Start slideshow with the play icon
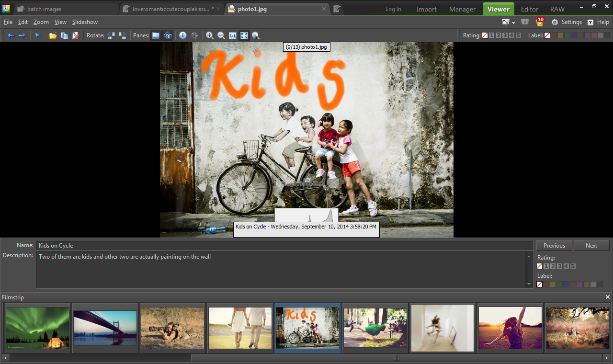This screenshot has width=613, height=364. coord(37,35)
